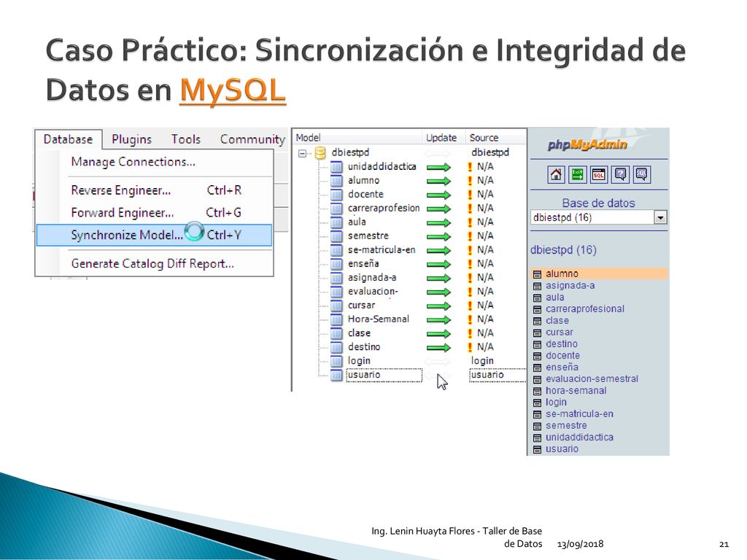Click table icon next to login in Model
The height and width of the screenshot is (560, 747).
point(336,361)
